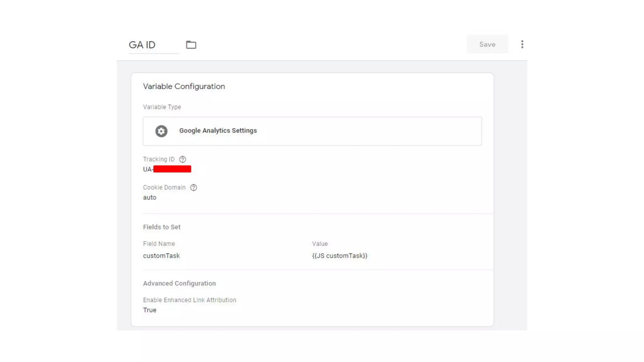Click the Cookie Domain label
The image size is (644, 362).
[164, 188]
